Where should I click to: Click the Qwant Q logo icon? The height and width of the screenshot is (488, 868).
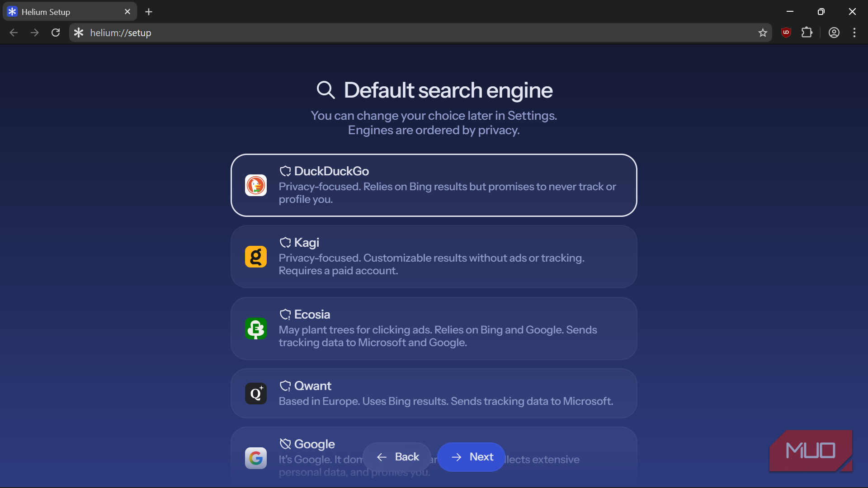pyautogui.click(x=256, y=394)
